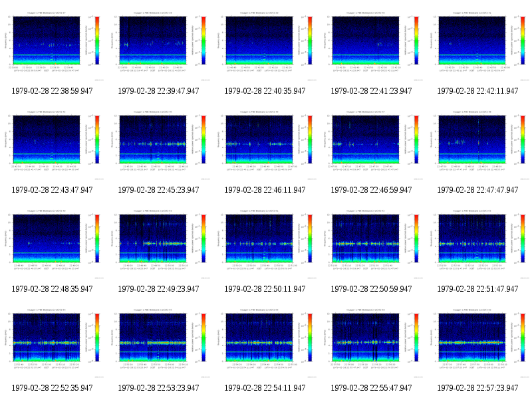532x396 pixels.
Task: Click the caption 1979-02-28 22:40:35.947
Action: pos(265,91)
